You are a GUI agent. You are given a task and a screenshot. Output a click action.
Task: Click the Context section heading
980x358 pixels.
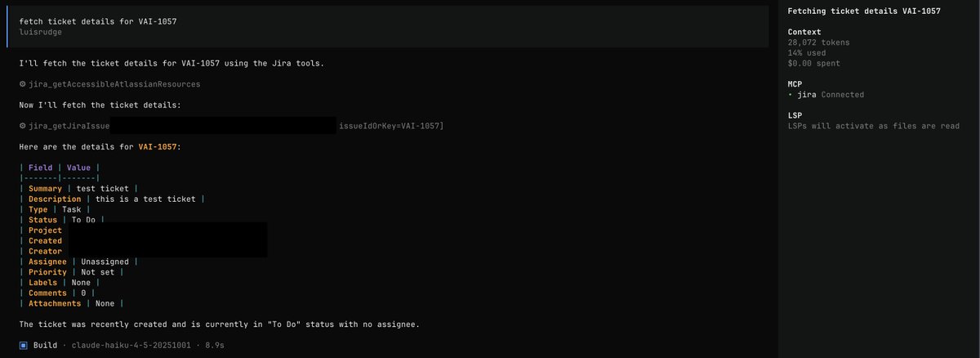(x=805, y=32)
